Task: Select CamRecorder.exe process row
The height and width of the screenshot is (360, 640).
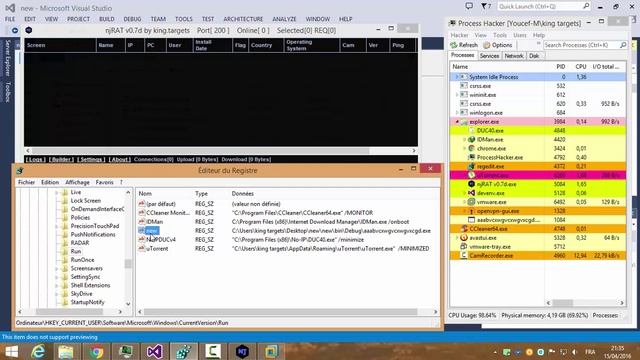Action: pyautogui.click(x=538, y=256)
